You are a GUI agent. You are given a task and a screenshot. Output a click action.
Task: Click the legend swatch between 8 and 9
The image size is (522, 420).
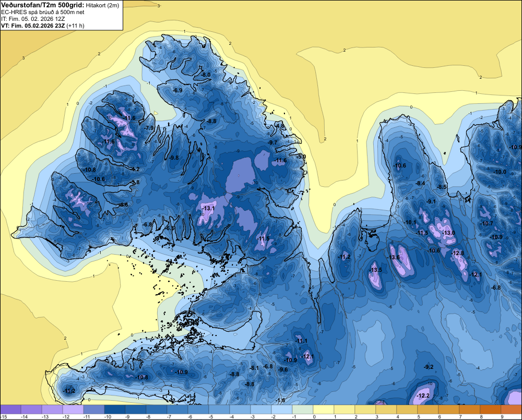(491, 409)
